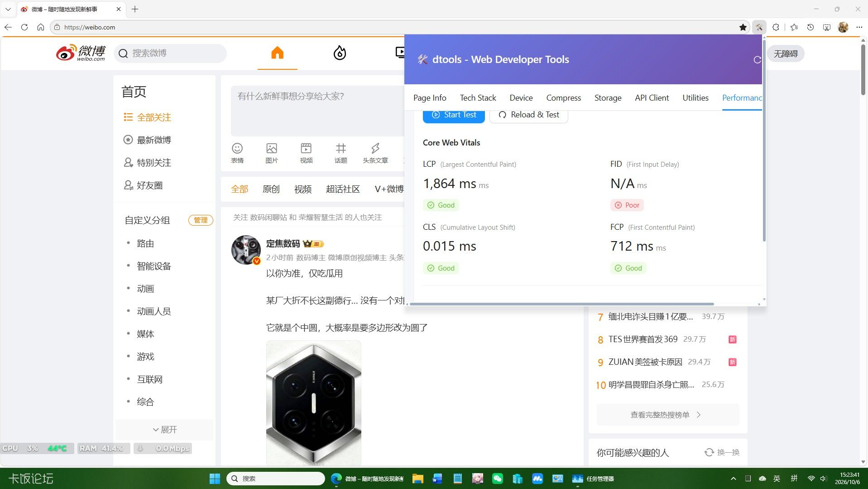Click 管理 button for custom groups
Screen dimensions: 868x489
pyautogui.click(x=201, y=220)
